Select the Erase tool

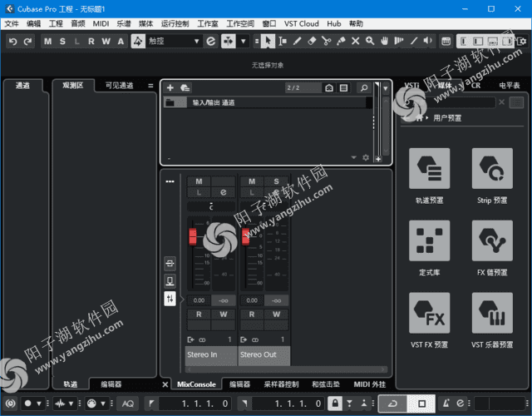coord(312,41)
